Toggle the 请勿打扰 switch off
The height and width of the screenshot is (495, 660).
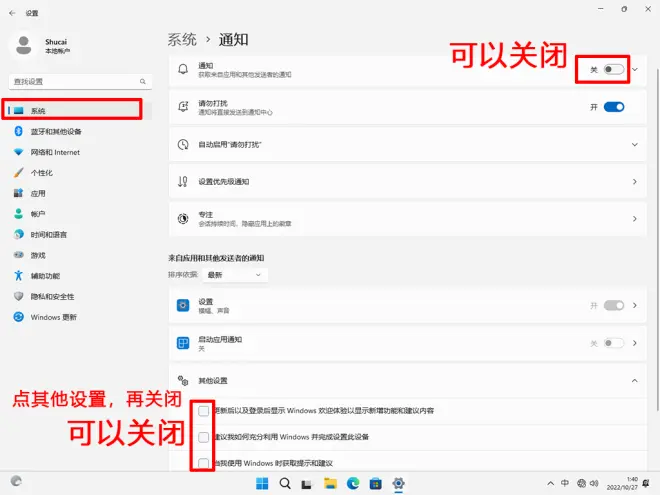(614, 107)
